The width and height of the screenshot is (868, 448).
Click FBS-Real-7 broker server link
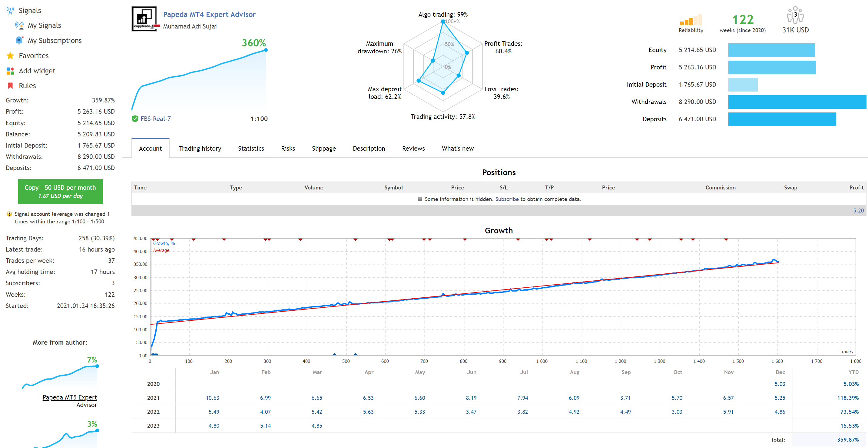pyautogui.click(x=155, y=119)
